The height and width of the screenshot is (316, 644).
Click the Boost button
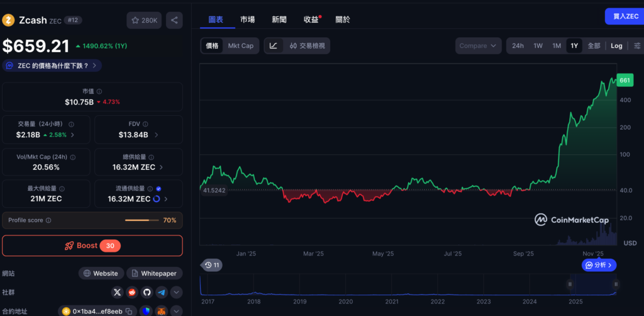tap(92, 245)
